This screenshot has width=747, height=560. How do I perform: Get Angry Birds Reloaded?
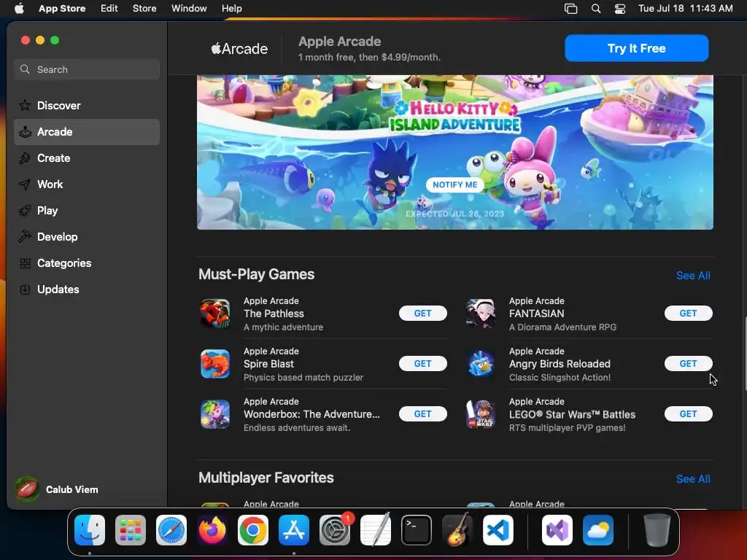coord(688,364)
